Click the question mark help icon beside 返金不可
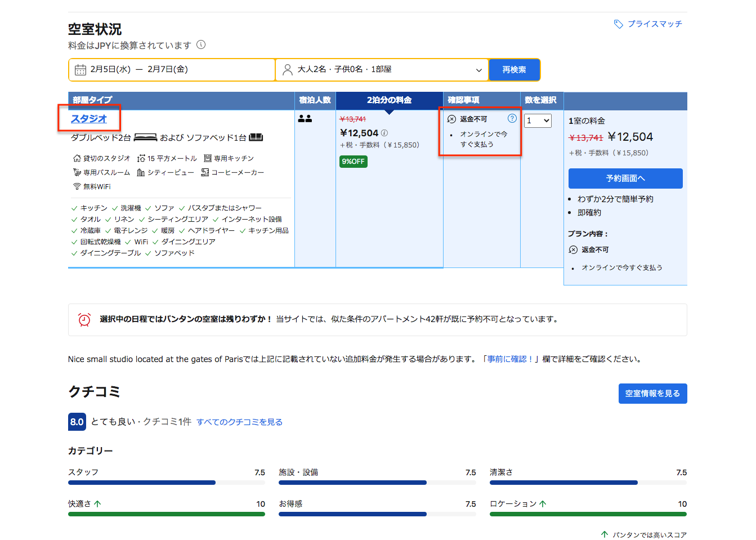This screenshot has width=756, height=540. tap(512, 118)
